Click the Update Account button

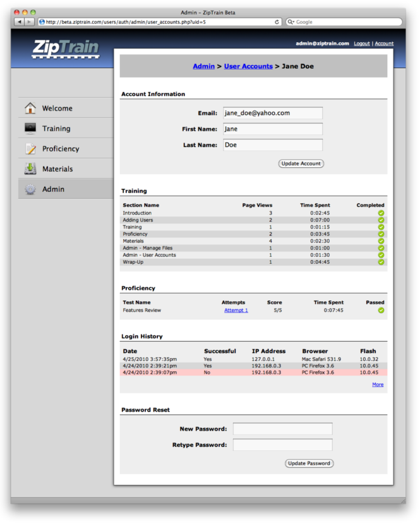tap(301, 164)
